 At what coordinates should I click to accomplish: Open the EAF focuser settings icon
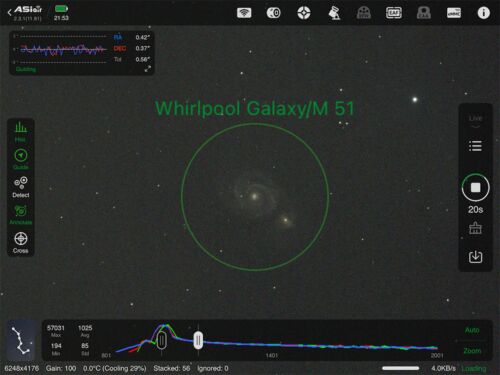[x=394, y=13]
